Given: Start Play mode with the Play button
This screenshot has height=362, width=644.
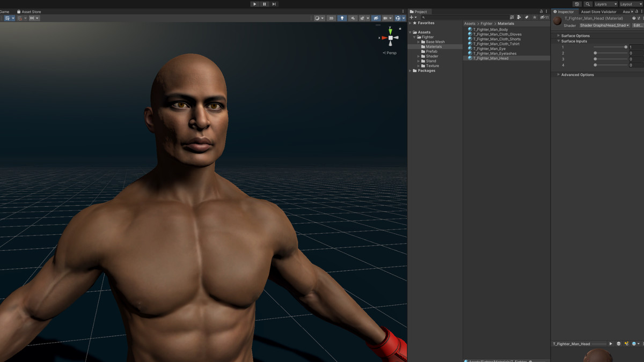Looking at the screenshot, I should pyautogui.click(x=254, y=4).
